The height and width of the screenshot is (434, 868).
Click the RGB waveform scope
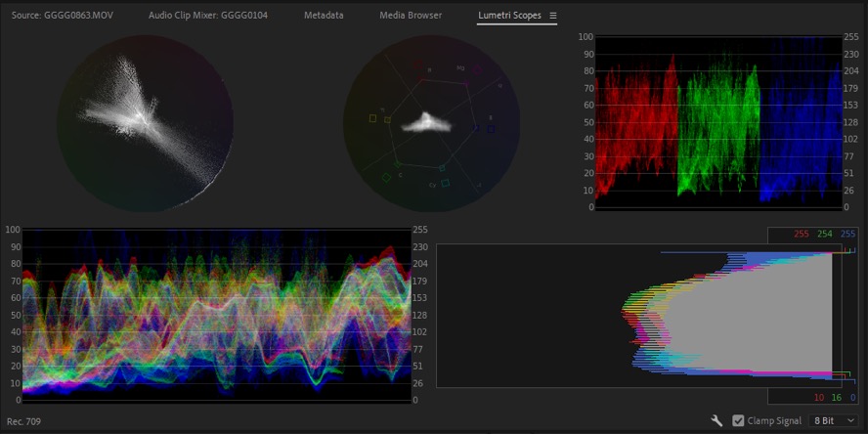(x=217, y=315)
